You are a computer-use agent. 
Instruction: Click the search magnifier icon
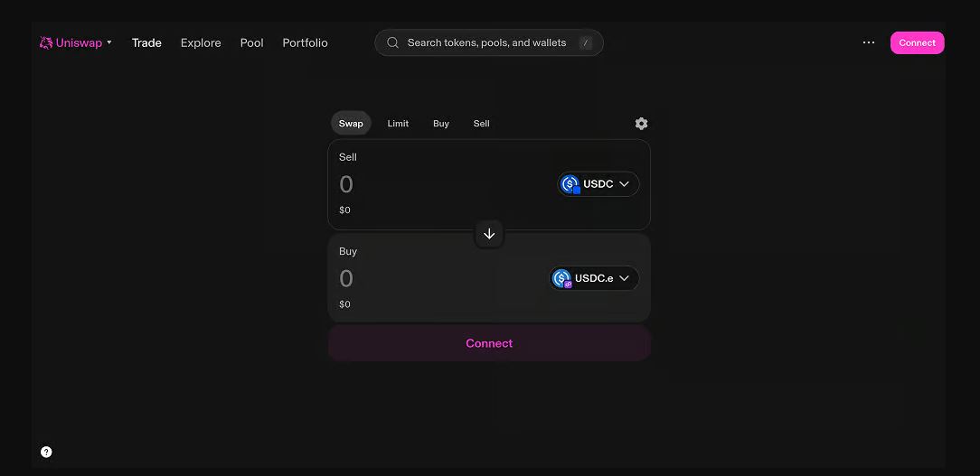(392, 42)
